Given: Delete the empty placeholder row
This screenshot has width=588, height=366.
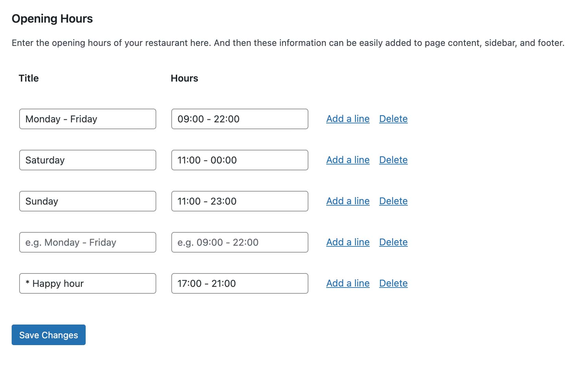Looking at the screenshot, I should 393,242.
